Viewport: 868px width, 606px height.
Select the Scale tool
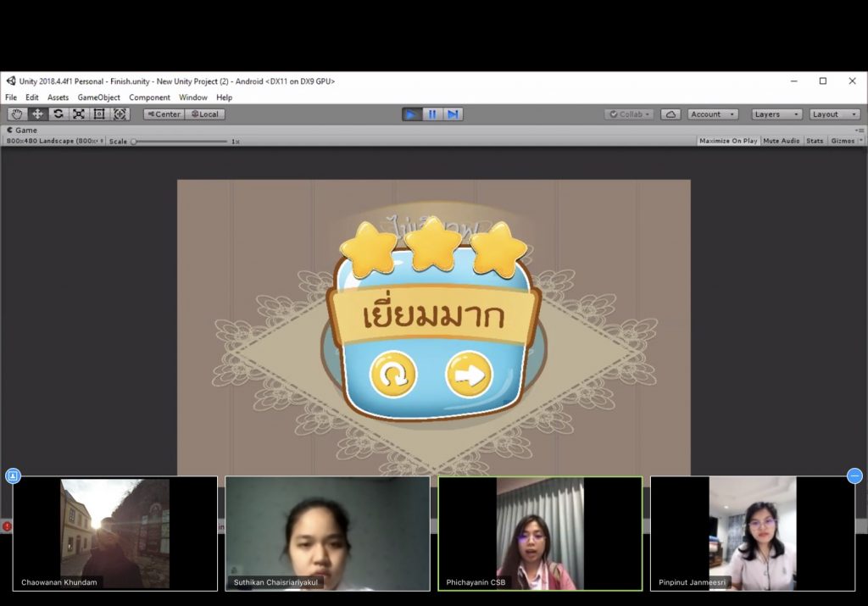78,114
